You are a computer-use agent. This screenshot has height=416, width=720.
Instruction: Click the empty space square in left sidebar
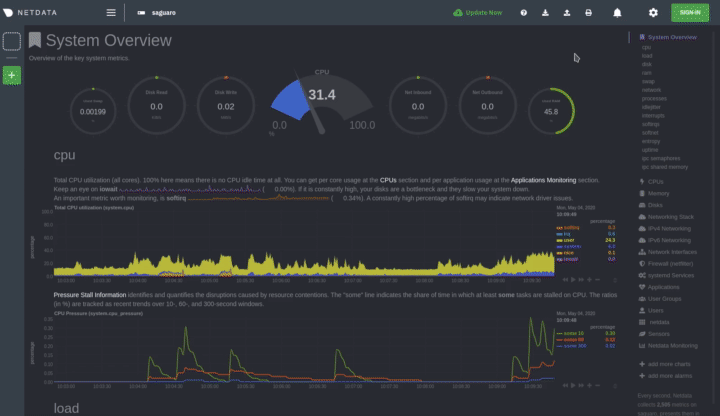click(x=12, y=41)
